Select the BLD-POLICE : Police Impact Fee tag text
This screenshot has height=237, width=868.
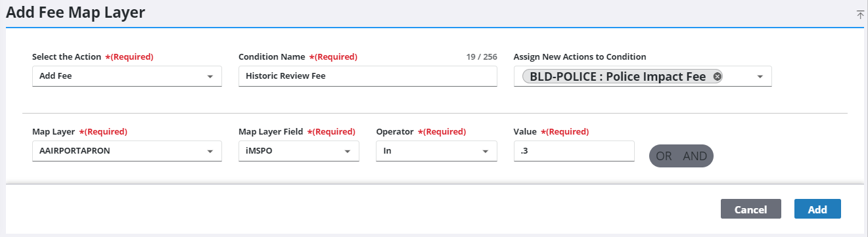pos(618,77)
